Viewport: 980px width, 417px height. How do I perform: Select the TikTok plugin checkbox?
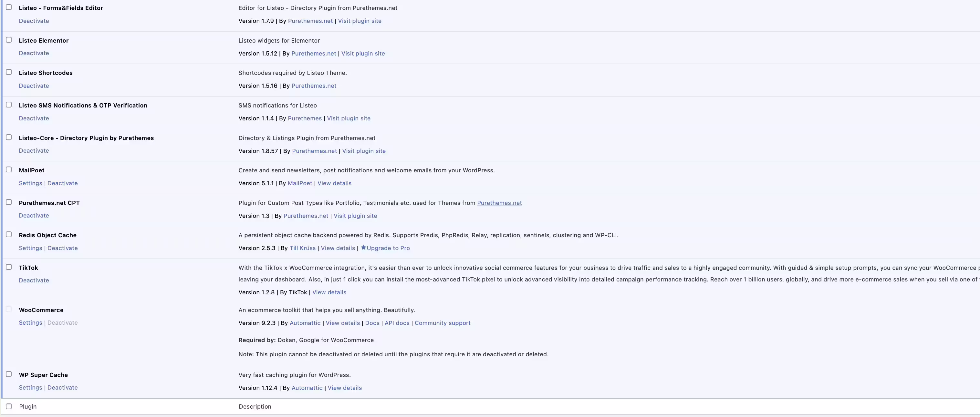pyautogui.click(x=9, y=267)
